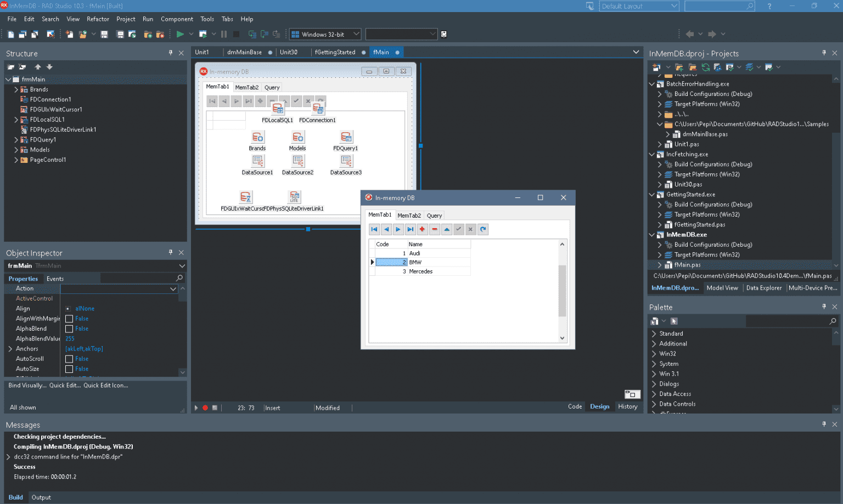Click the green Run button in the main toolbar

(180, 34)
